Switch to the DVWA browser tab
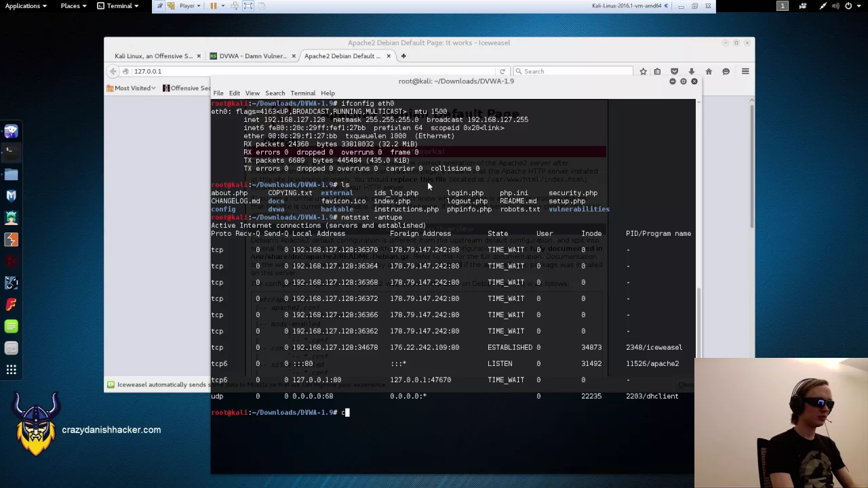 [x=252, y=56]
